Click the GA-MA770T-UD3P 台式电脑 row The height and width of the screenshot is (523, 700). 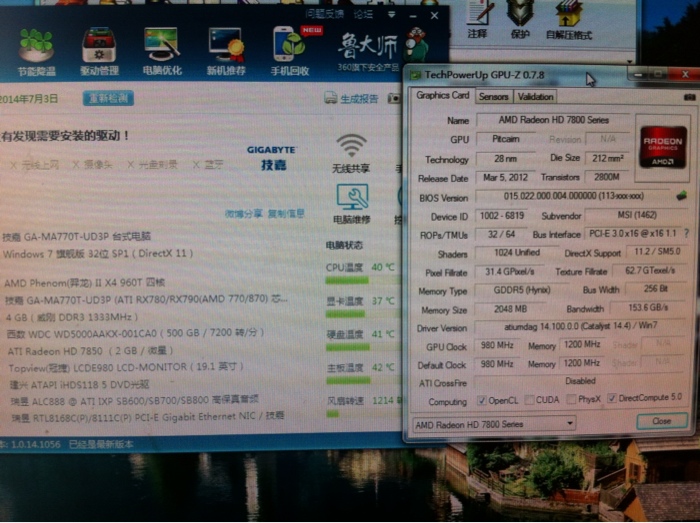77,236
